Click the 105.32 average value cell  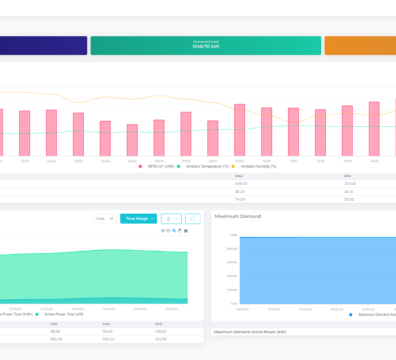161,332
